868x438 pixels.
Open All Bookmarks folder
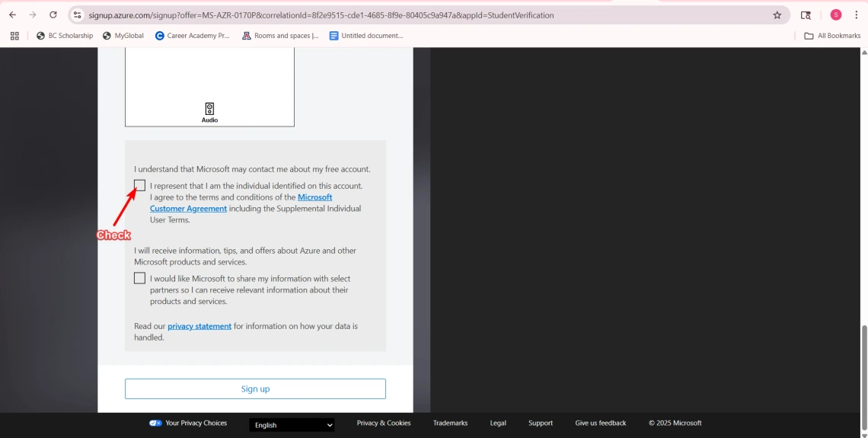click(832, 36)
